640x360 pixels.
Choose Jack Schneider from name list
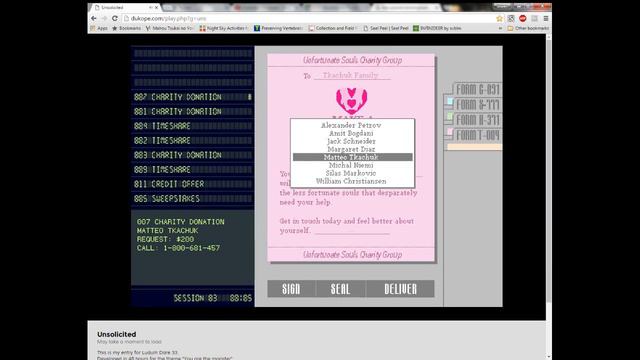tap(352, 141)
